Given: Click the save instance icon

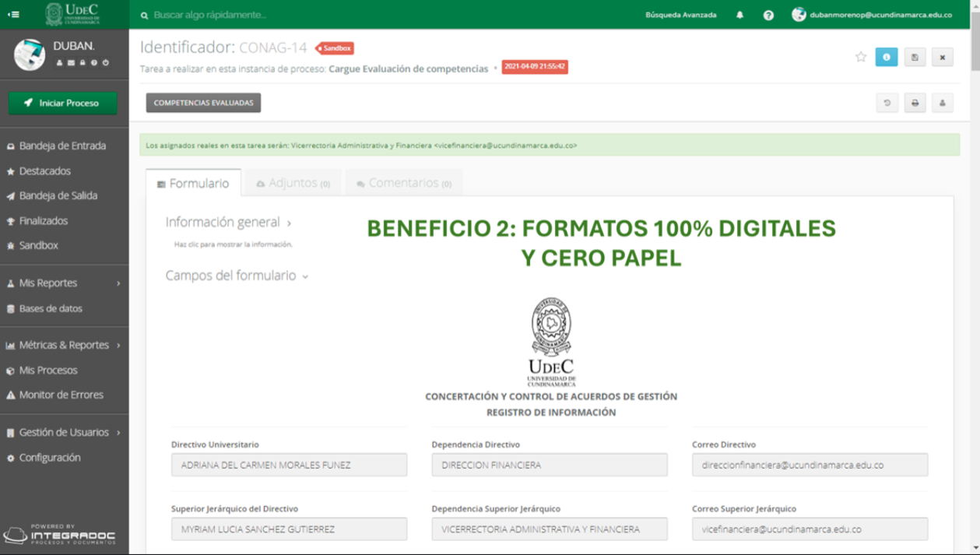Looking at the screenshot, I should [915, 57].
